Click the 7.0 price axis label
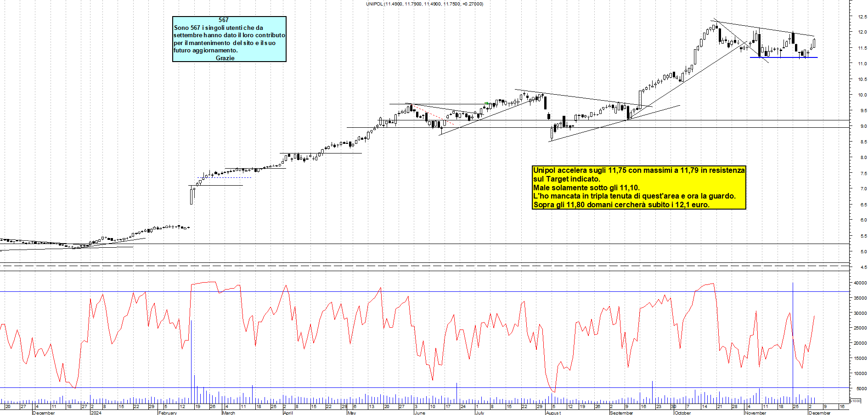 pyautogui.click(x=863, y=188)
